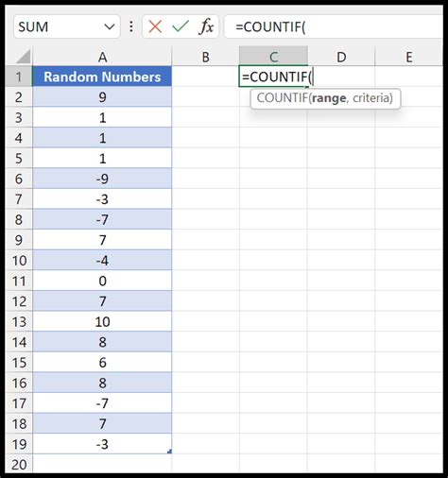The width and height of the screenshot is (448, 478).
Task: Select column C header
Action: pyautogui.click(x=273, y=57)
